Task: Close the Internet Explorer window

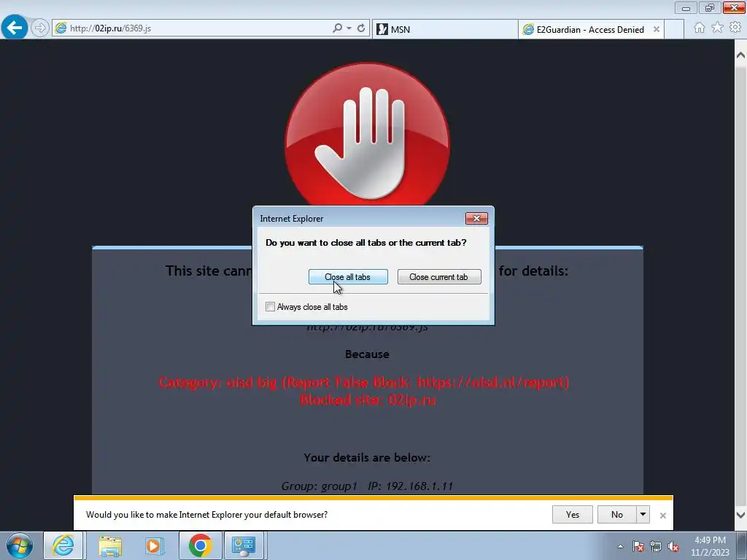Action: (734, 8)
